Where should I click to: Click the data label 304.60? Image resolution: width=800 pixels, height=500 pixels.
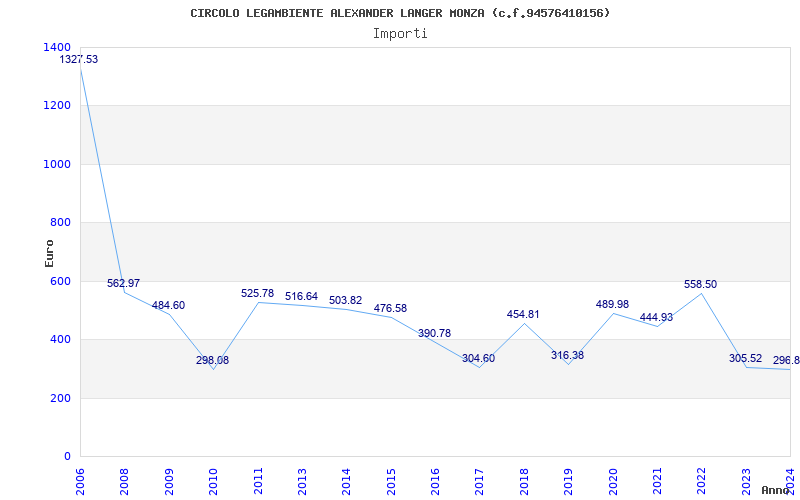(479, 359)
